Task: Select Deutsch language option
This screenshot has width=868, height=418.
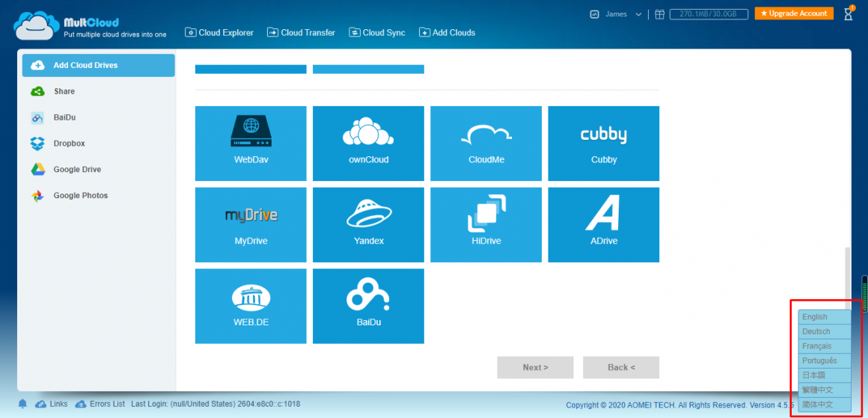Action: click(825, 332)
